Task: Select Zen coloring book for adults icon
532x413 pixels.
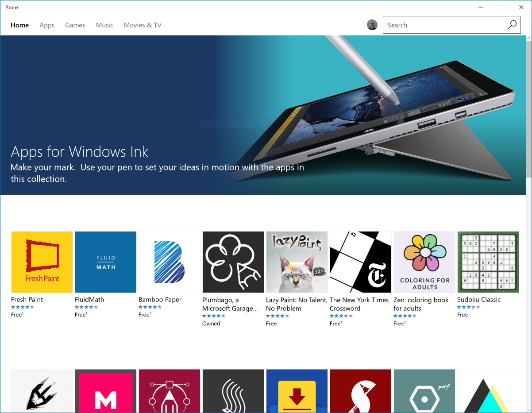Action: click(x=424, y=262)
